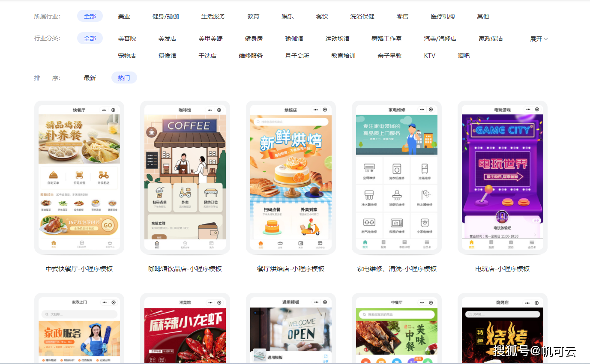
Task: Choose 宠物店 category
Action: (x=127, y=56)
